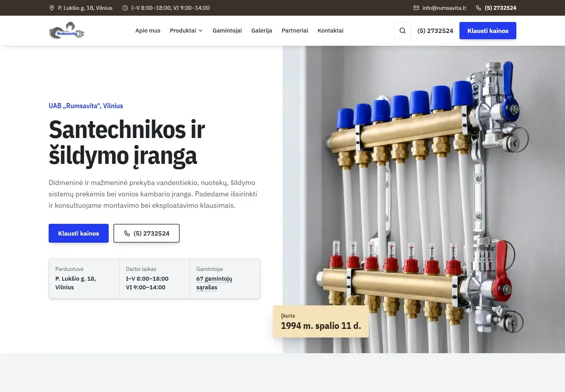Screen dimensions: 565x392
Task: Open the Kontaktai menu item
Action: [330, 31]
